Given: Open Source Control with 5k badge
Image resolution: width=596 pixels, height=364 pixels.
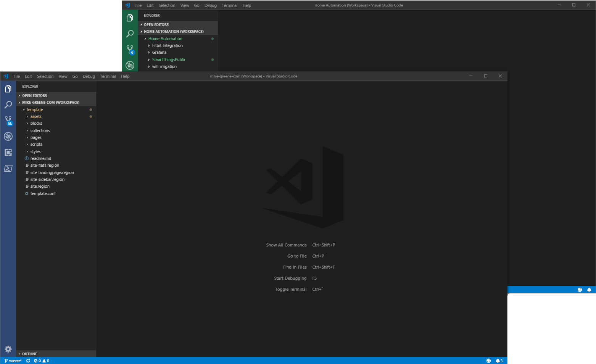Looking at the screenshot, I should point(8,121).
